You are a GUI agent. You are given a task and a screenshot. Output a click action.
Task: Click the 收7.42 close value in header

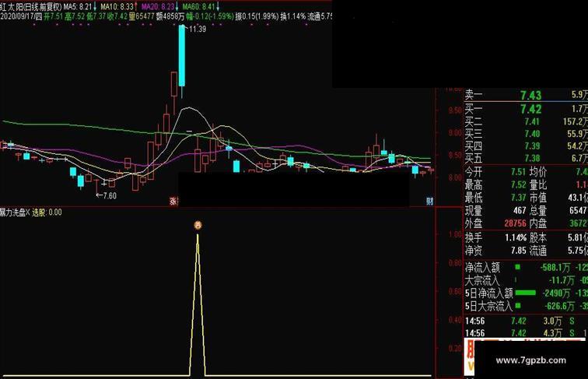coord(117,16)
